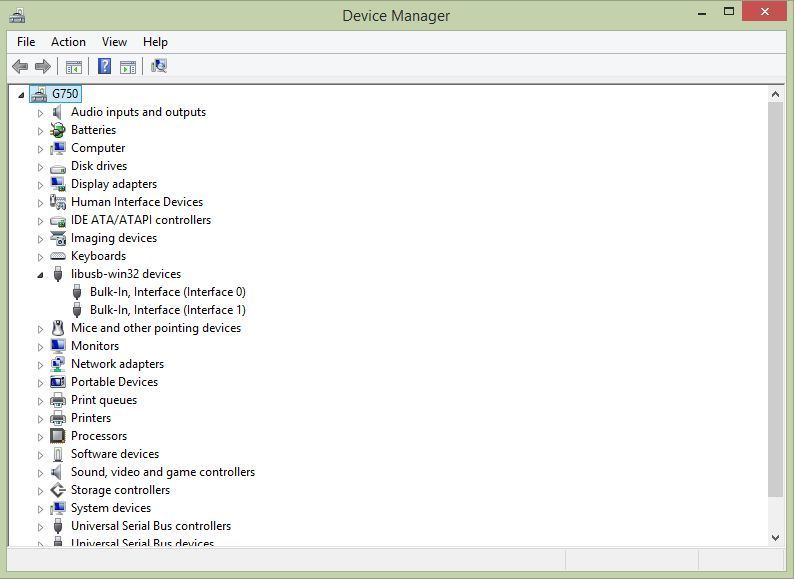The width and height of the screenshot is (794, 579).
Task: Select the Print queues label
Action: click(x=104, y=400)
